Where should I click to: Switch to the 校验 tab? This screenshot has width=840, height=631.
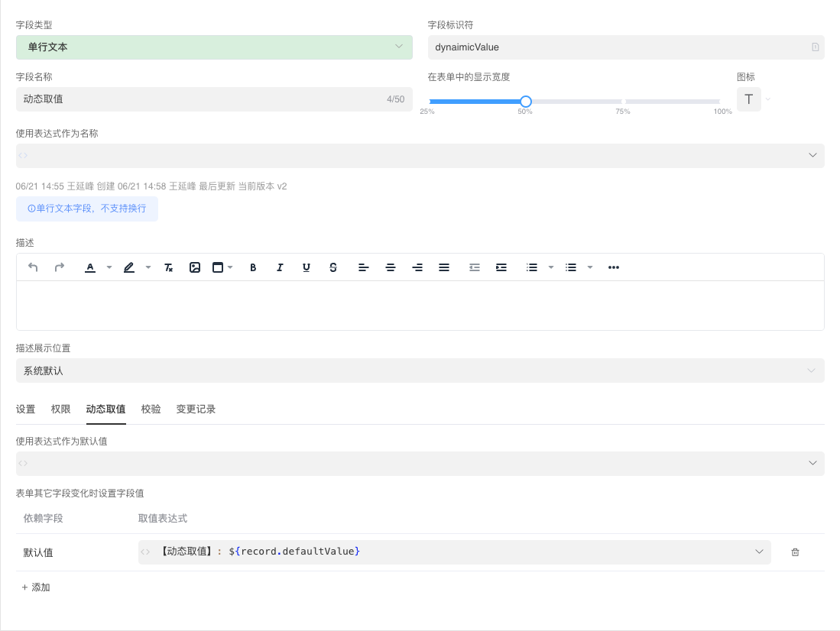pos(151,409)
